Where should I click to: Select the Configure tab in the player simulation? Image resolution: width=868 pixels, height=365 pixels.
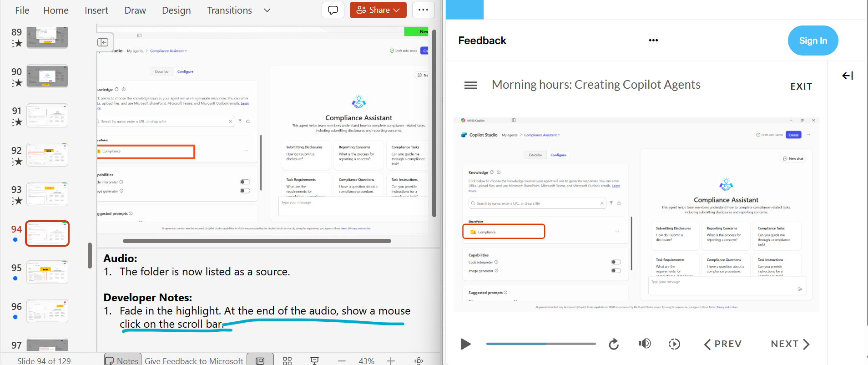tap(558, 155)
